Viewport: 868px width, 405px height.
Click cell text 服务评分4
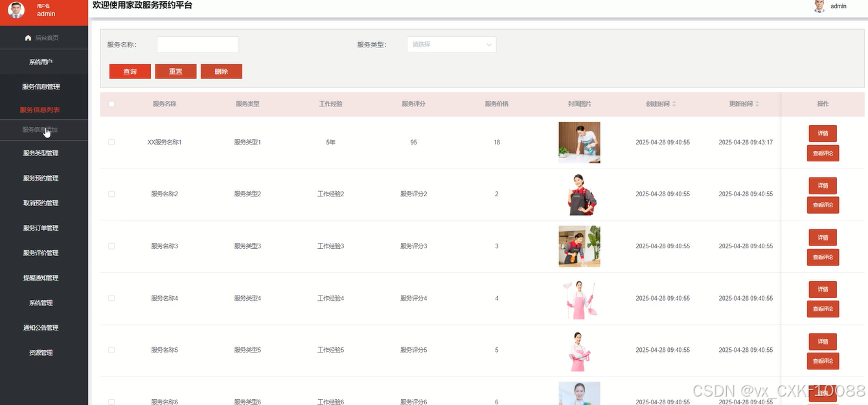(x=413, y=298)
